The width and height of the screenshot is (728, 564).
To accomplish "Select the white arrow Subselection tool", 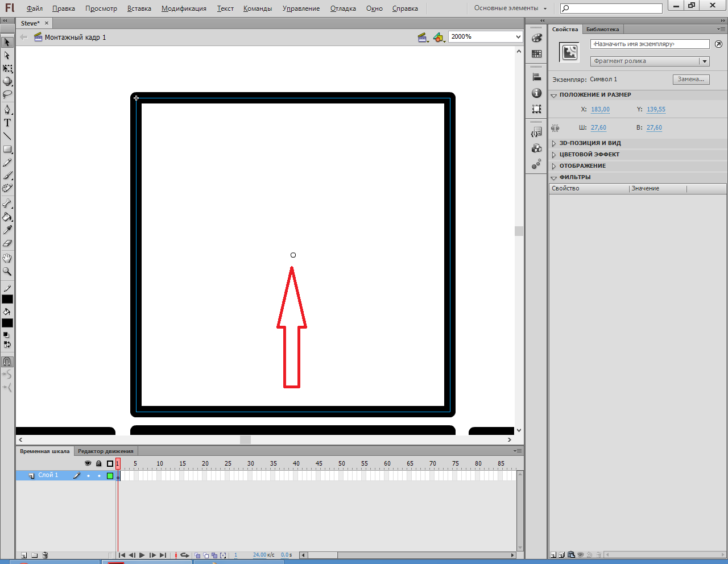I will 7,56.
